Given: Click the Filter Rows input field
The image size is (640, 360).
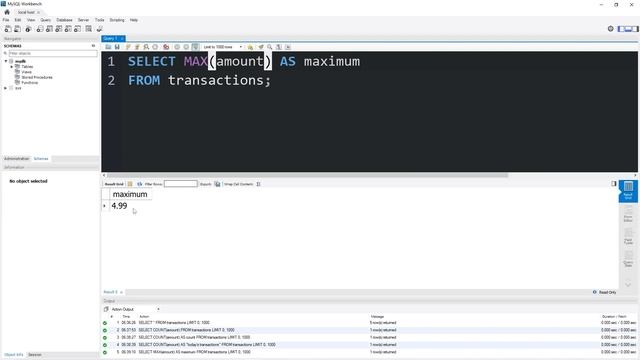Looking at the screenshot, I should (181, 184).
